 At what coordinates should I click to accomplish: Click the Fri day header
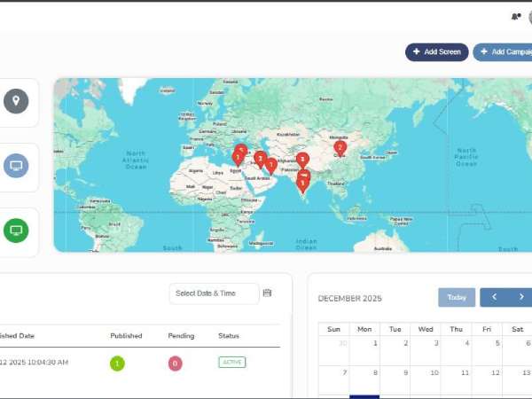coord(487,329)
